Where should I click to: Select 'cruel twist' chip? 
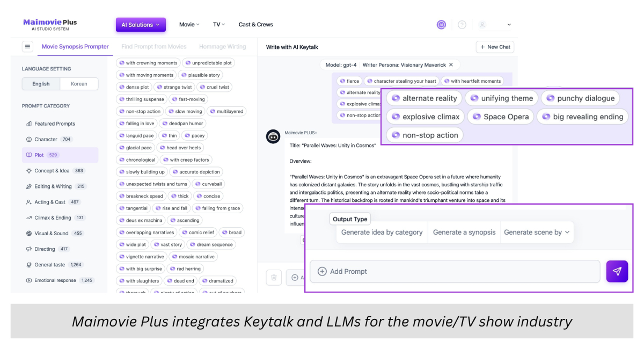pyautogui.click(x=214, y=87)
